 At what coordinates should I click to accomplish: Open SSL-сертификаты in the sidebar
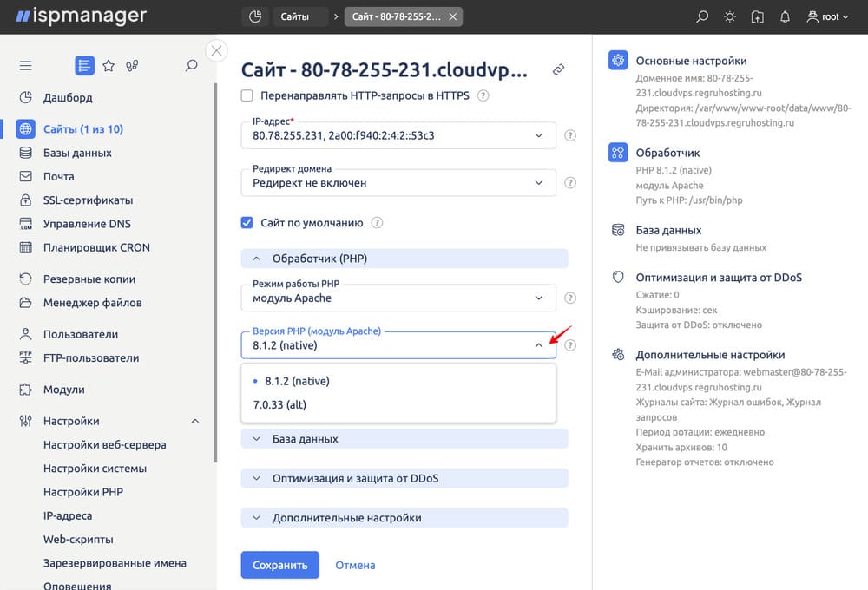[88, 200]
